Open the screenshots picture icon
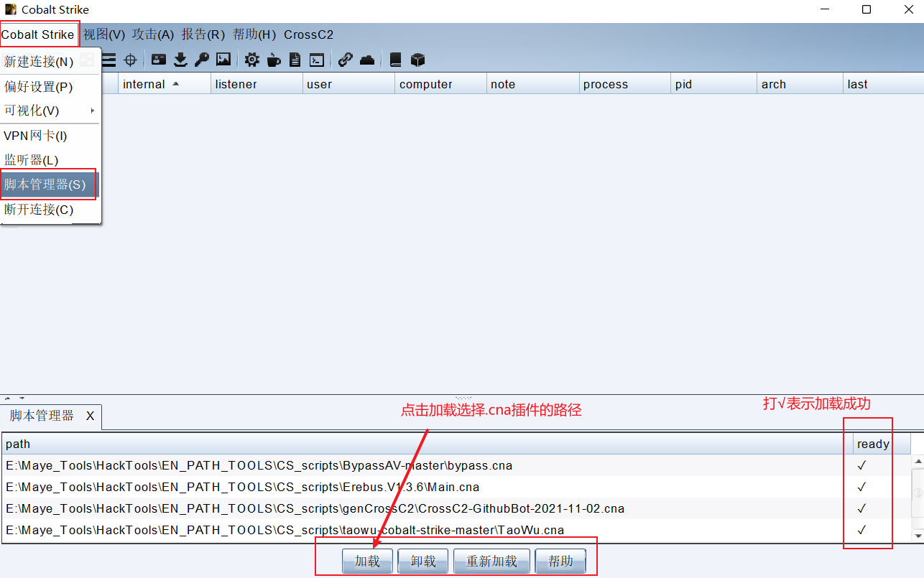The image size is (924, 578). [x=223, y=60]
